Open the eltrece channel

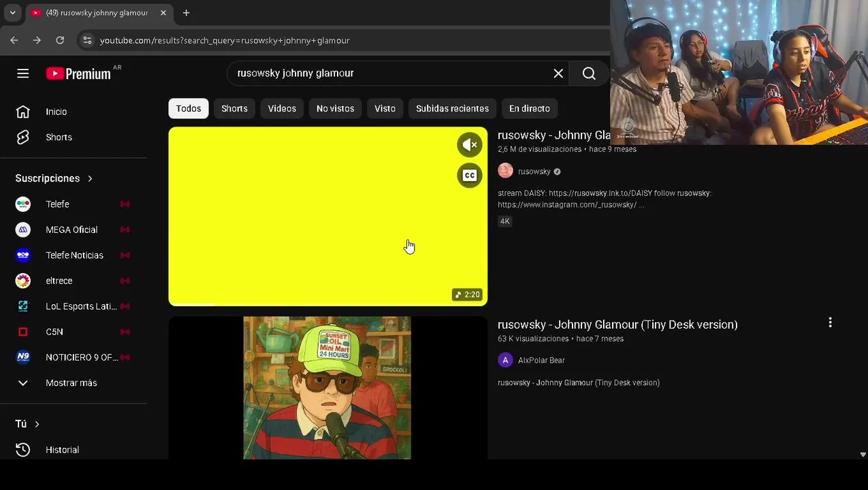(x=74, y=280)
